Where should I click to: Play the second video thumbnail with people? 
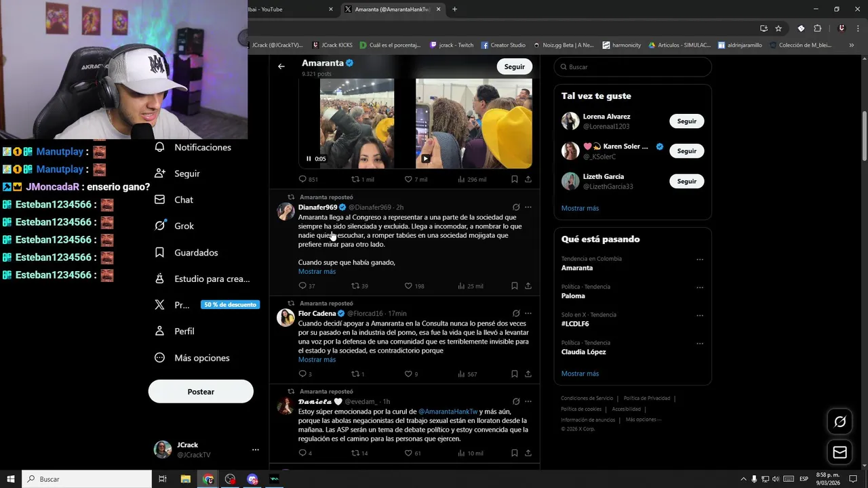coord(425,159)
